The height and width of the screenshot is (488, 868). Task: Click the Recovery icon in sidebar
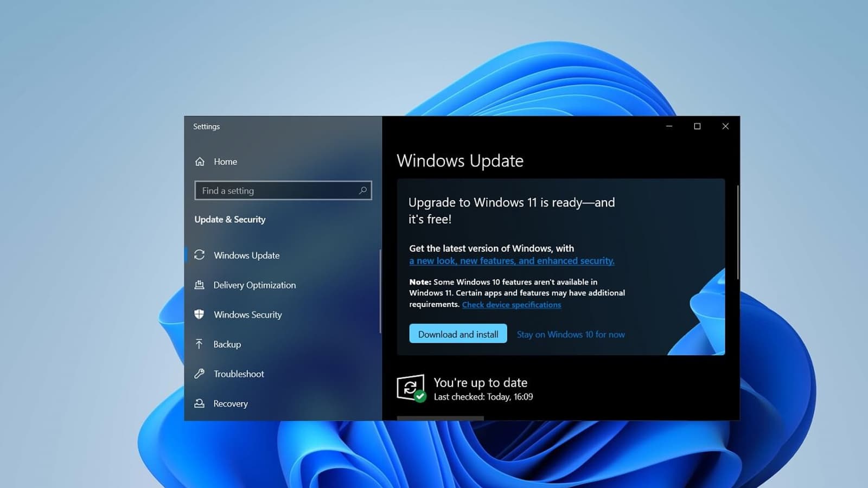(x=200, y=403)
